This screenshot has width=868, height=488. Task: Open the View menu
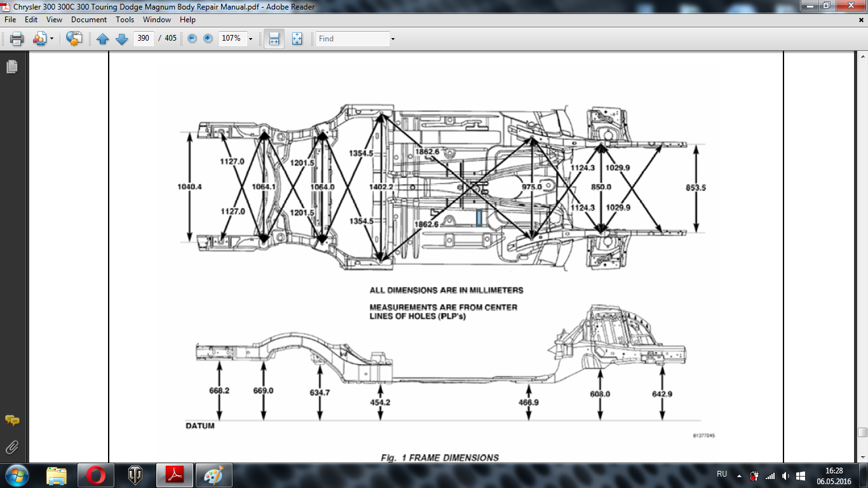(54, 20)
